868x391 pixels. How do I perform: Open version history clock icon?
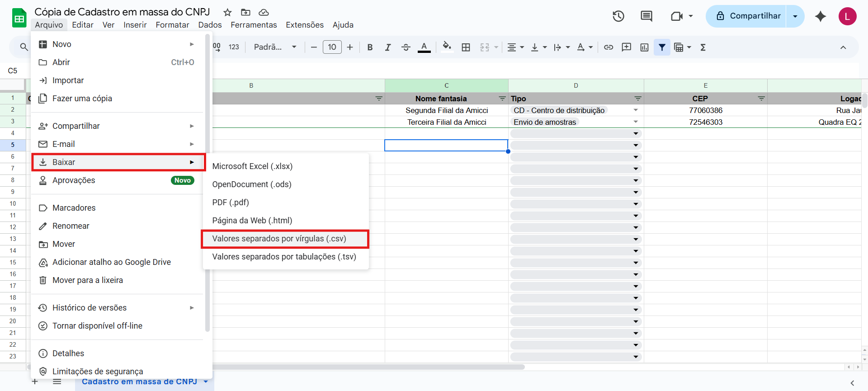(x=618, y=16)
